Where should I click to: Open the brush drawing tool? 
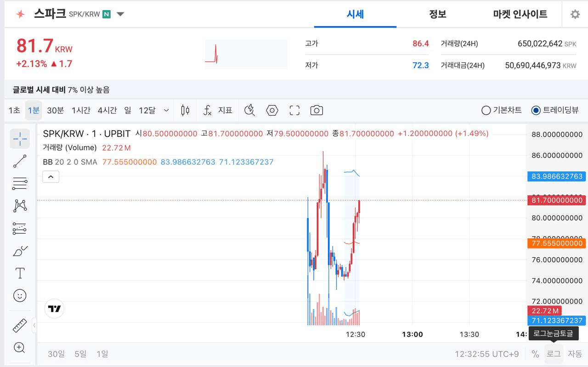point(20,251)
